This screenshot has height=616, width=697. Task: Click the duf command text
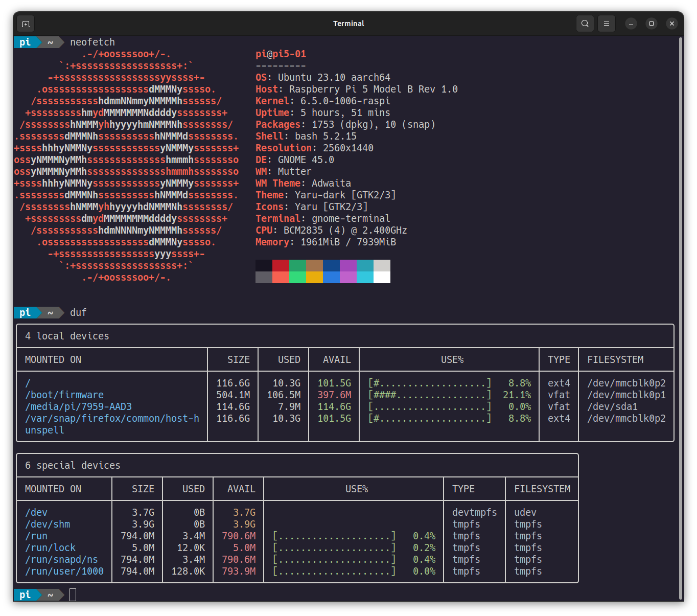coord(78,312)
